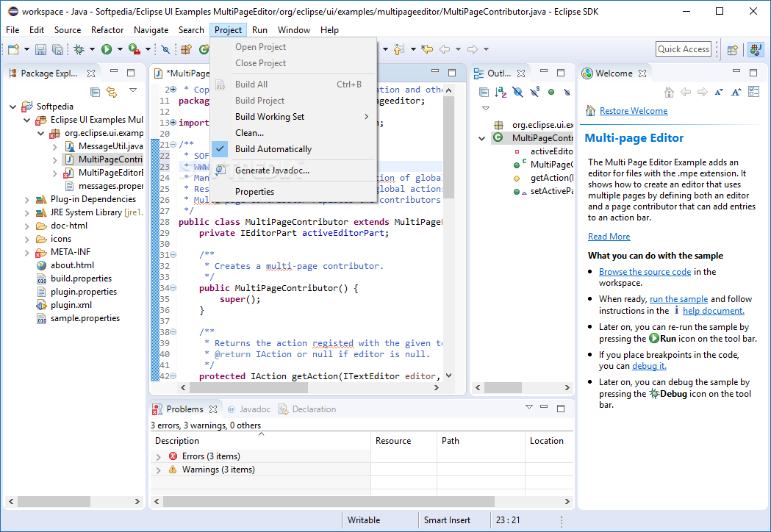771x532 pixels.
Task: Open Properties from the Project menu
Action: point(293,192)
